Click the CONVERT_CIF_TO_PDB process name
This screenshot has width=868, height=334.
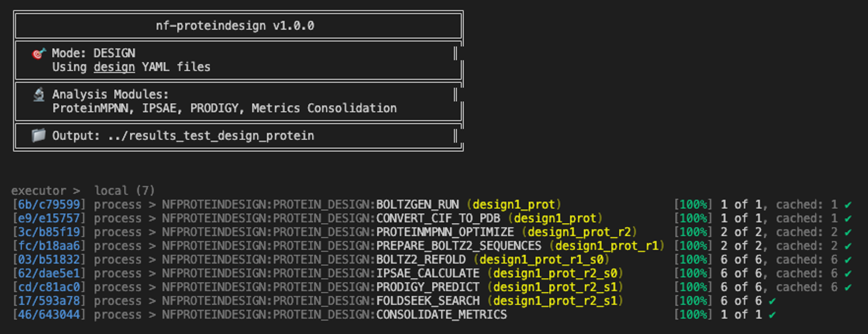pyautogui.click(x=438, y=219)
